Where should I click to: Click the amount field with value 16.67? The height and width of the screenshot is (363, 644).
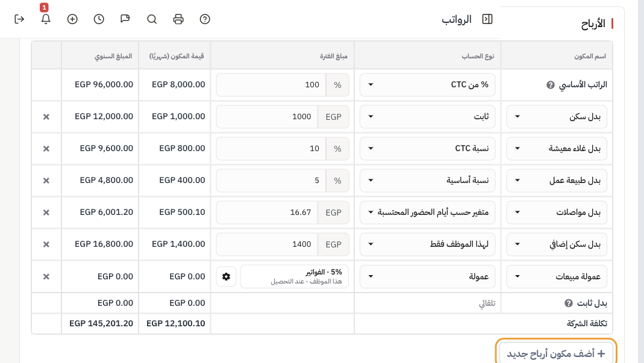tap(267, 213)
